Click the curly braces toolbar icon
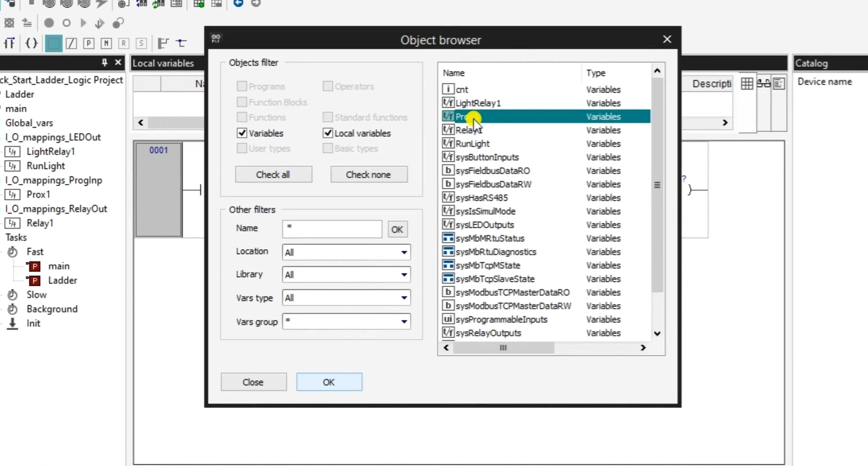This screenshot has width=868, height=466. (31, 43)
